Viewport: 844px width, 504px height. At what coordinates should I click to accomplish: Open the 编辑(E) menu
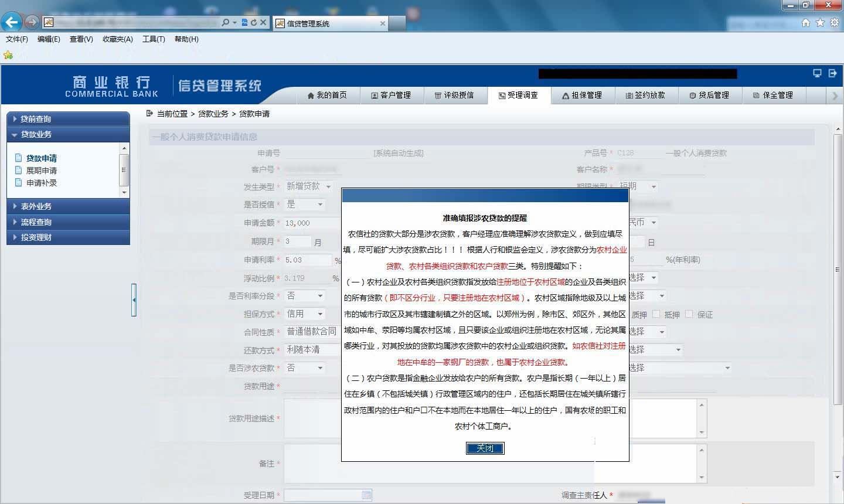[49, 39]
